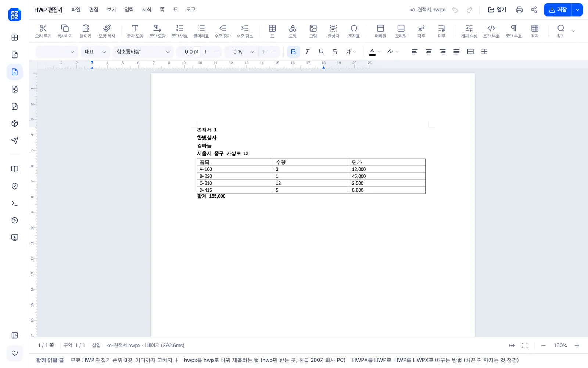Insert a table with the 표 icon
588x368 pixels.
click(272, 28)
